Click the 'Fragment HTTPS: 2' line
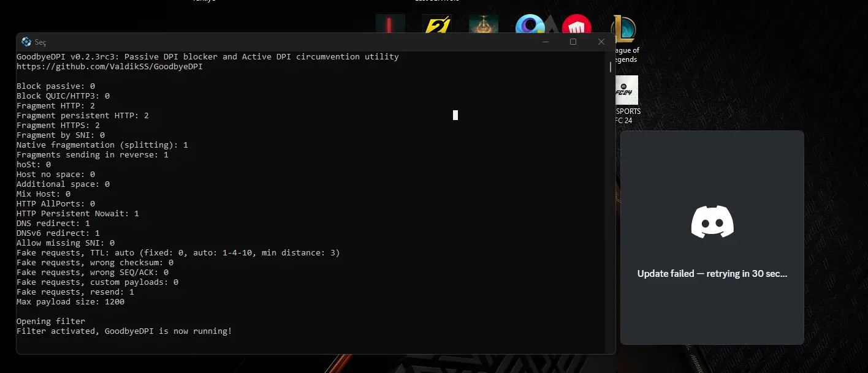The image size is (868, 373). pyautogui.click(x=58, y=126)
